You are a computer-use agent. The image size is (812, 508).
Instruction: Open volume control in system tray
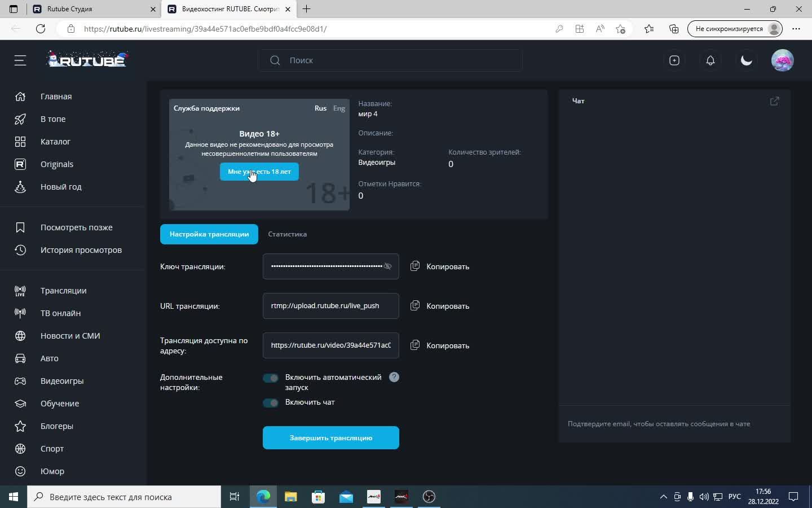[704, 497]
